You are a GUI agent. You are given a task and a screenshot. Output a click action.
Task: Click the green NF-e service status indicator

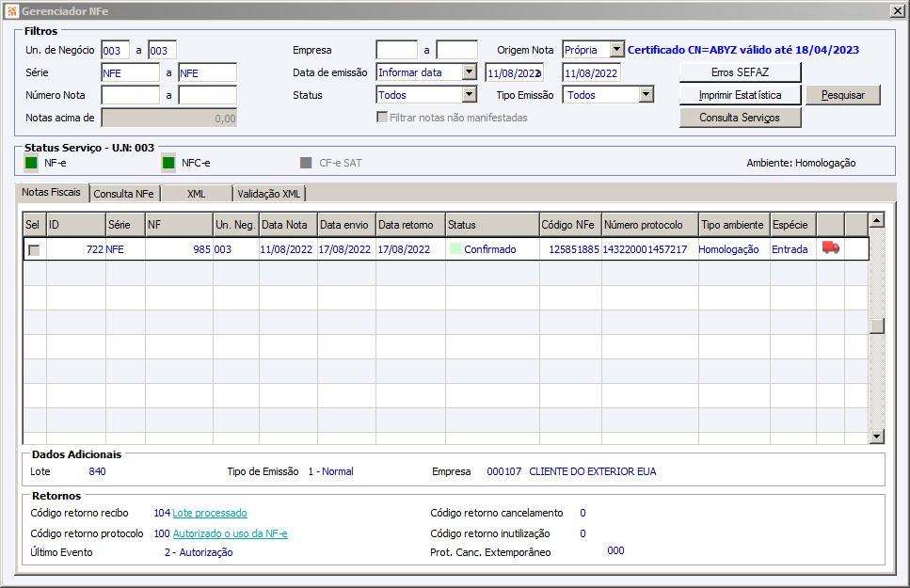[x=31, y=163]
